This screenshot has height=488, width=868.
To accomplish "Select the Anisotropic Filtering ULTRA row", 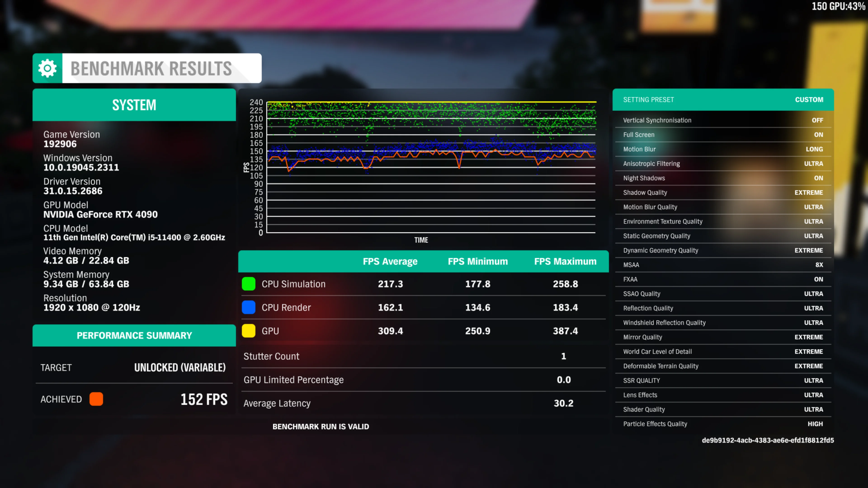I will (723, 164).
